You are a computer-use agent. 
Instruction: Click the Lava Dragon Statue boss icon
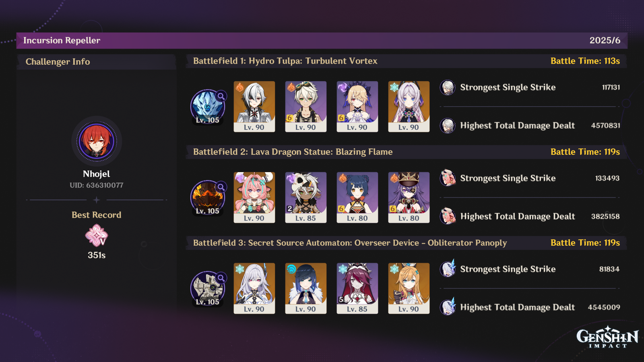(207, 197)
